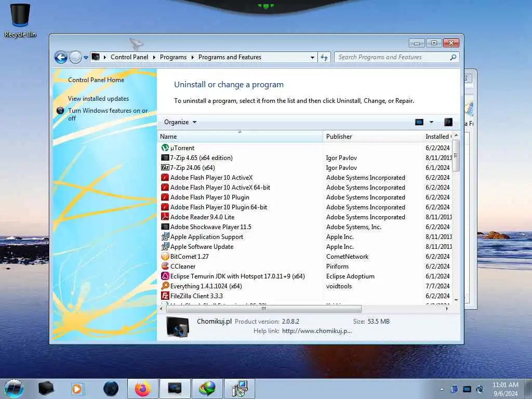Click the Adobe Reader 9.4.0 Lite icon
Viewport: 532px width, 399px height.
(x=165, y=217)
